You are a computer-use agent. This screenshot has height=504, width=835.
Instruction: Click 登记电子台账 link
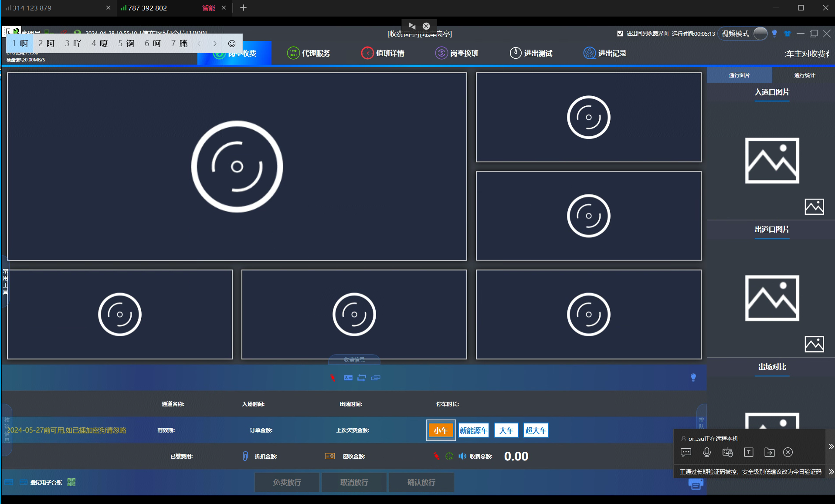pyautogui.click(x=46, y=482)
